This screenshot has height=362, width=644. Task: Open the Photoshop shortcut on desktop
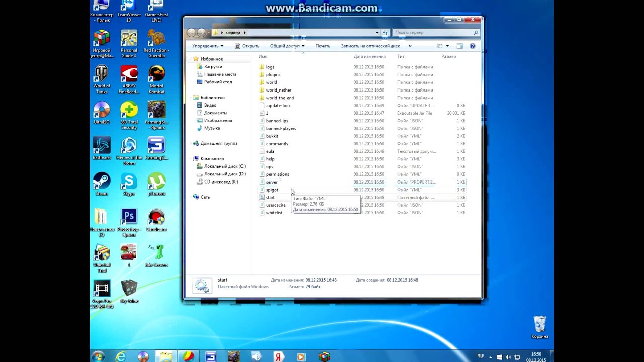129,223
